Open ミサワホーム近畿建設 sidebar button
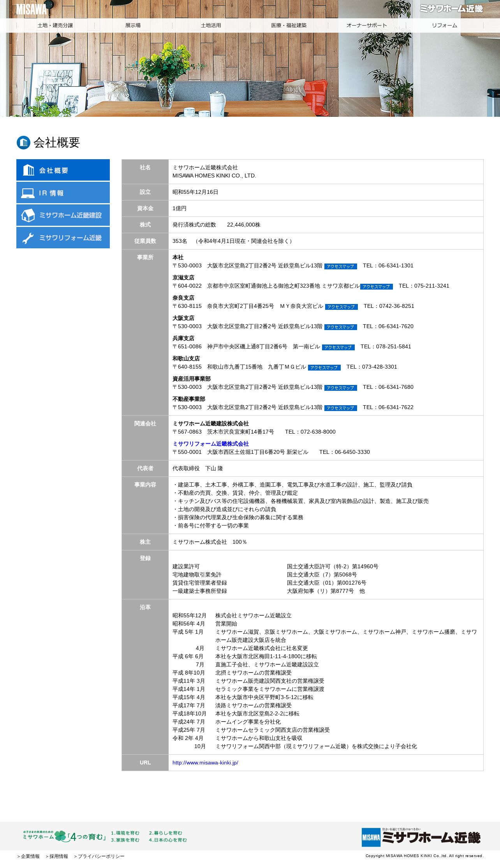This screenshot has height=868, width=500. coord(63,215)
